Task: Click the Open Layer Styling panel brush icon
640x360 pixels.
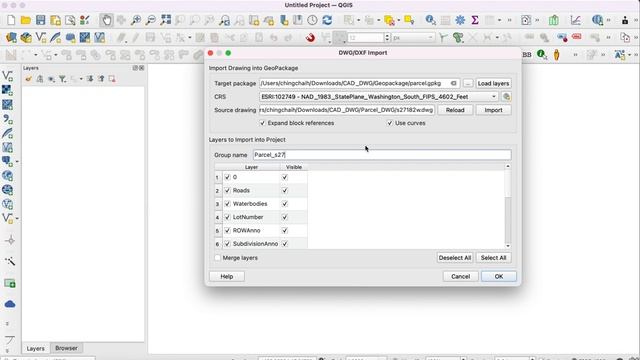Action: point(28,79)
